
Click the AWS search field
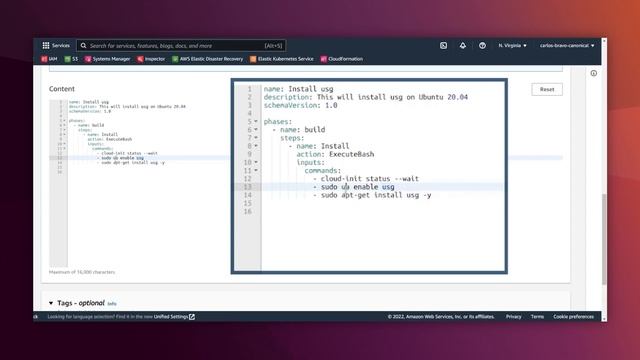[x=181, y=46]
